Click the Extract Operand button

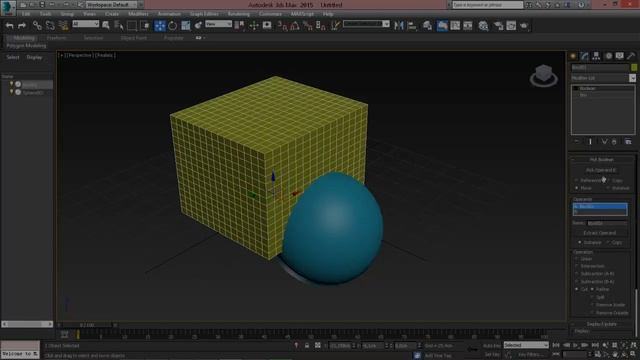point(600,233)
